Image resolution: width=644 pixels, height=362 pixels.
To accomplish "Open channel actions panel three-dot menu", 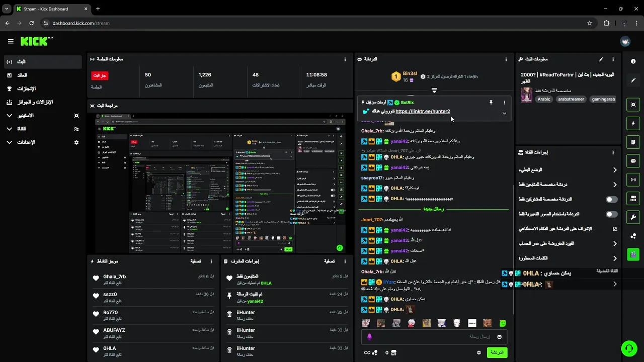I will 613,152.
